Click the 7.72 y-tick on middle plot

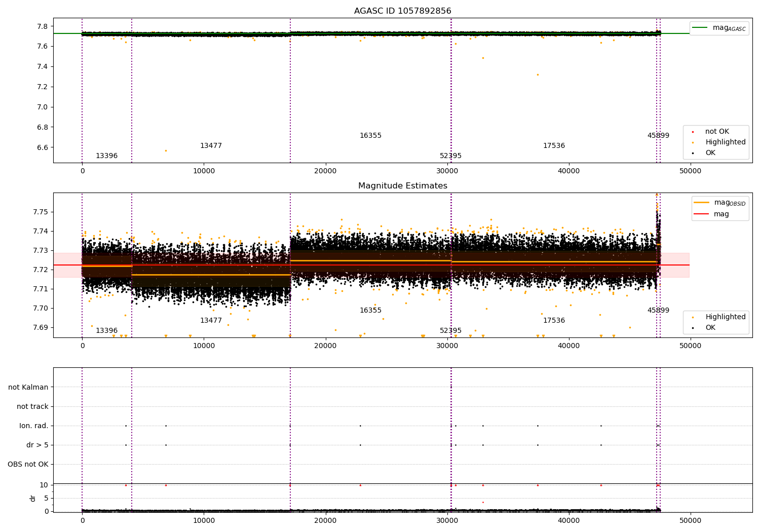pyautogui.click(x=41, y=270)
